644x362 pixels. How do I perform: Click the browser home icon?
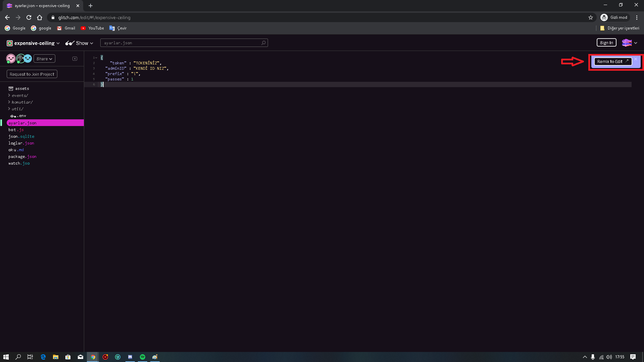tap(40, 17)
